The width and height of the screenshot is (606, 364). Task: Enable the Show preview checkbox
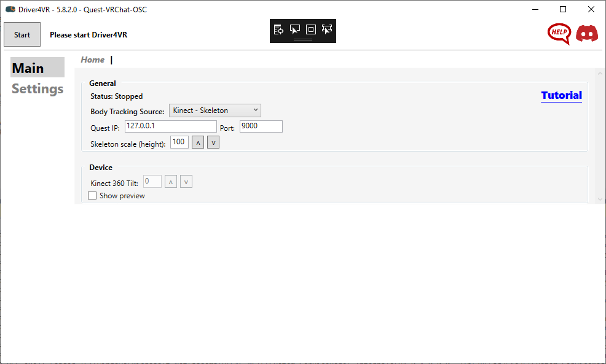click(x=92, y=196)
